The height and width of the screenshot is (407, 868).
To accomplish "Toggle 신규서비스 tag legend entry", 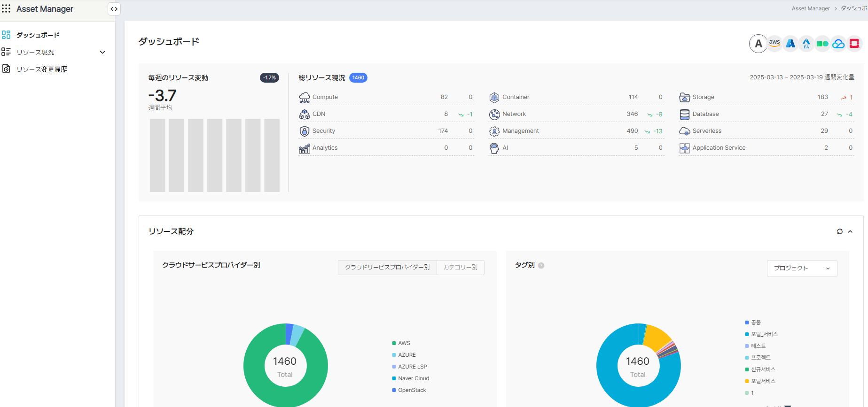I will tap(760, 369).
